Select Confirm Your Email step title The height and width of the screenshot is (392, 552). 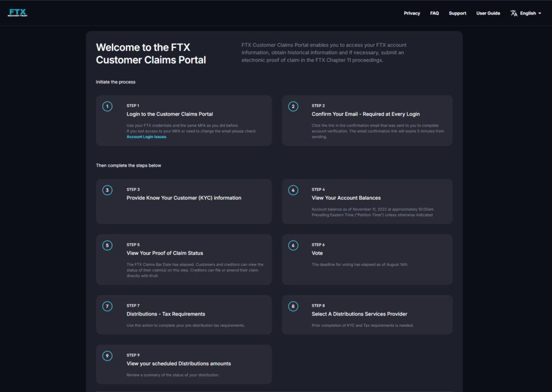[x=365, y=114]
